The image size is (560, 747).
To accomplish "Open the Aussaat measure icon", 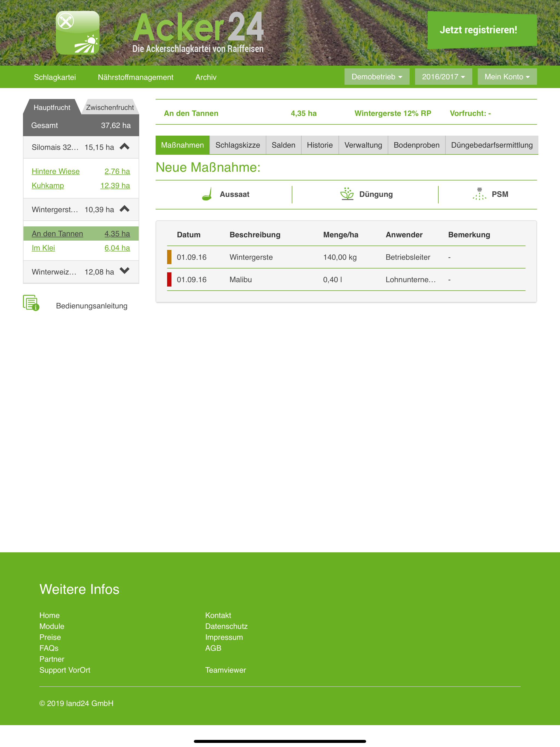I will coord(207,194).
